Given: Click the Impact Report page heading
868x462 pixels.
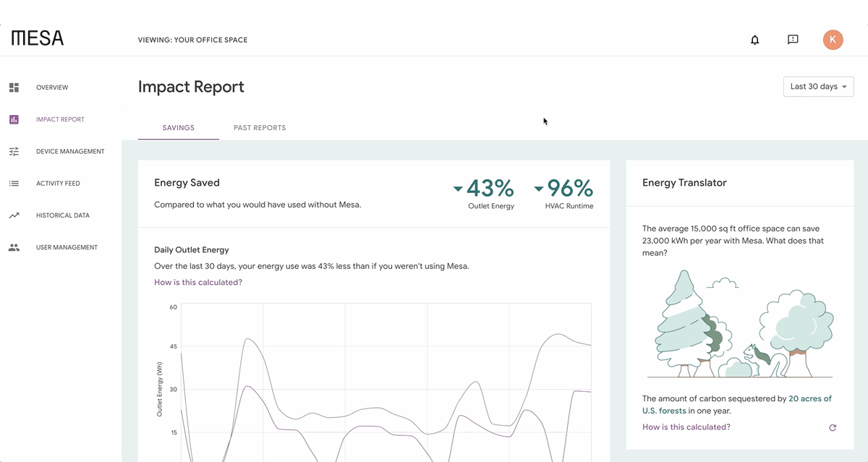Looking at the screenshot, I should [191, 87].
